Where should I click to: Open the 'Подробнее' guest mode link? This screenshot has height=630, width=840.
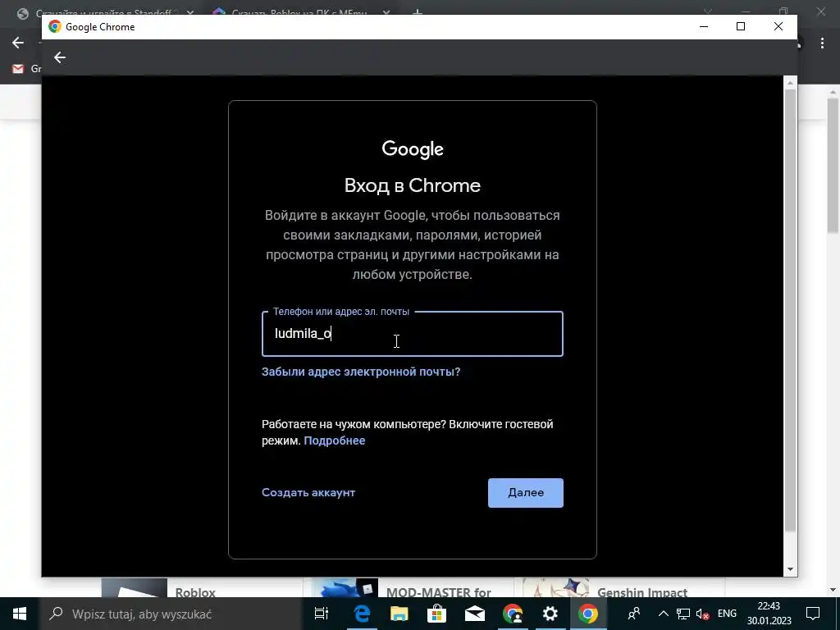tap(335, 441)
